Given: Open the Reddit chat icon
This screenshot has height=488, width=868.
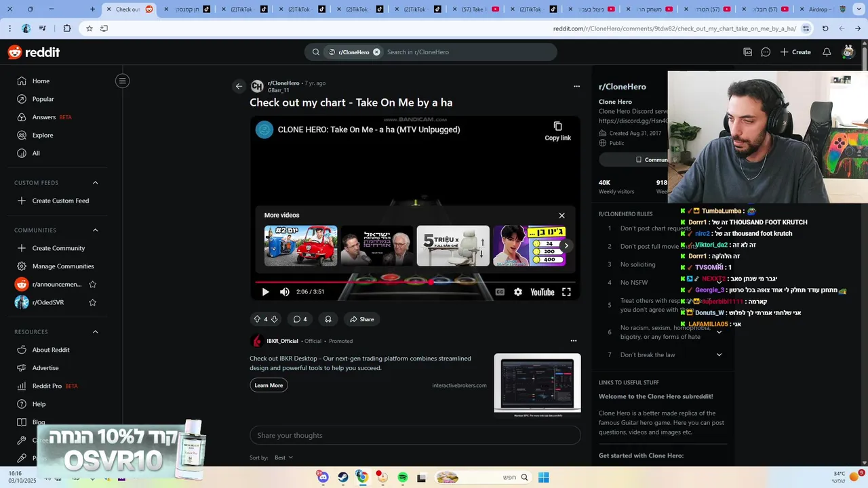Looking at the screenshot, I should click(766, 52).
